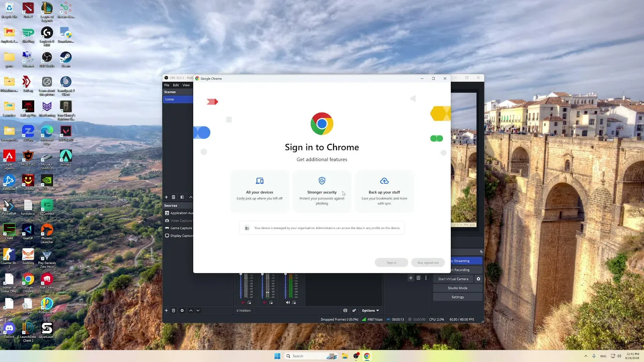Unmute the middle muted mixer channel
The image size is (644, 362).
(265, 303)
